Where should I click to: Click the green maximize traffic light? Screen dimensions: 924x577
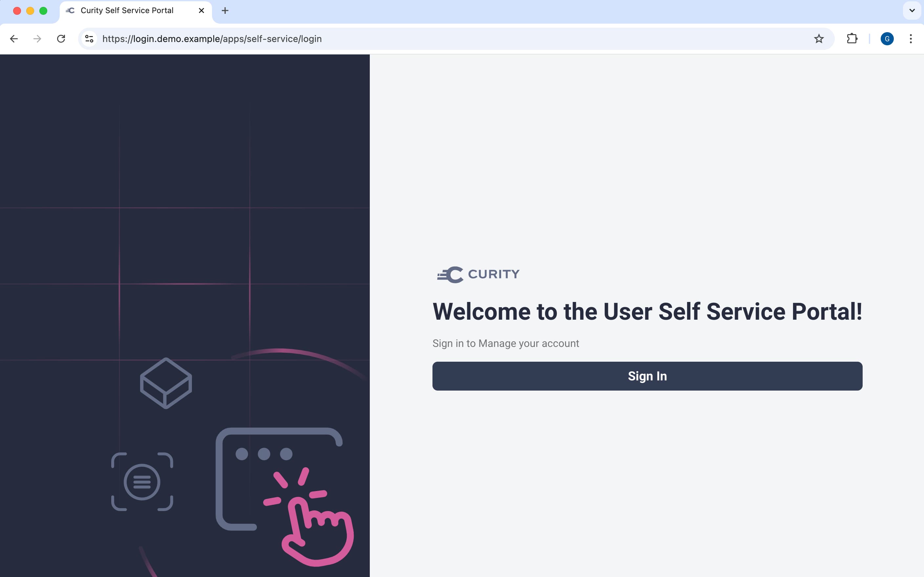44,11
